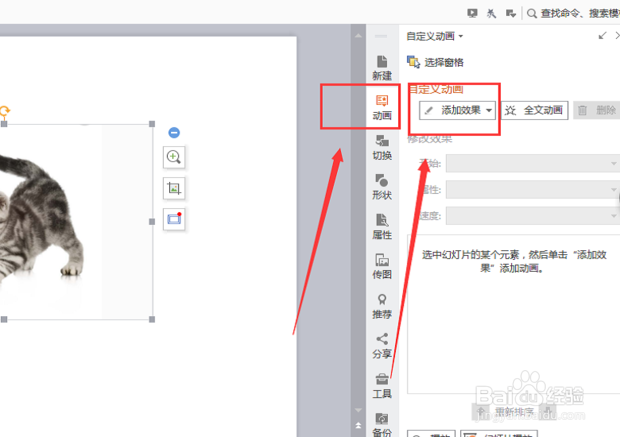
Task: Click the top toolbar icon with dropdown arrow
Action: click(x=511, y=13)
